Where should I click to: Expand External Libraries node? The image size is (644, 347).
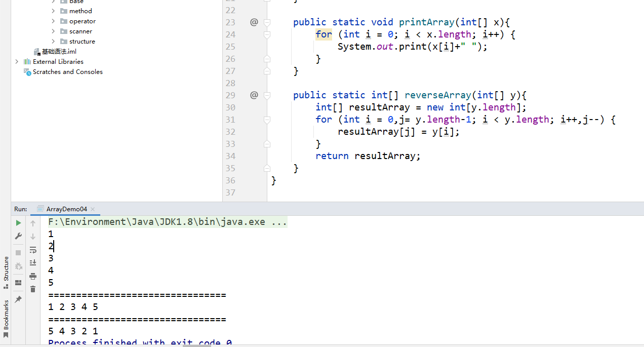(17, 61)
